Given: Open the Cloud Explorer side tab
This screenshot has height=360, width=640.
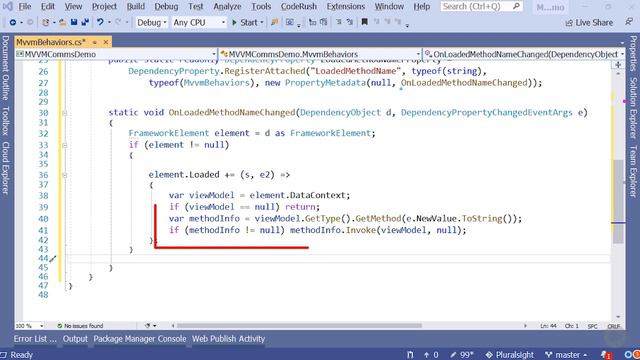Looking at the screenshot, I should point(5,168).
